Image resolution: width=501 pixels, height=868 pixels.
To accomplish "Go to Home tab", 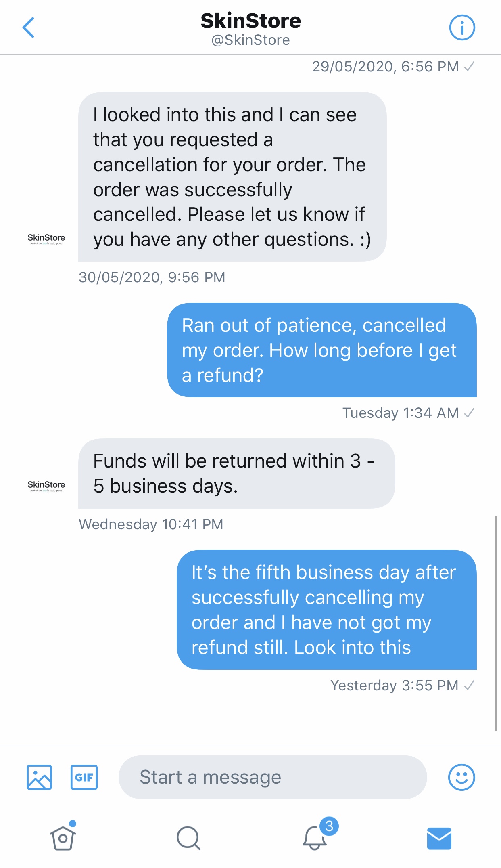I will pos(63,838).
